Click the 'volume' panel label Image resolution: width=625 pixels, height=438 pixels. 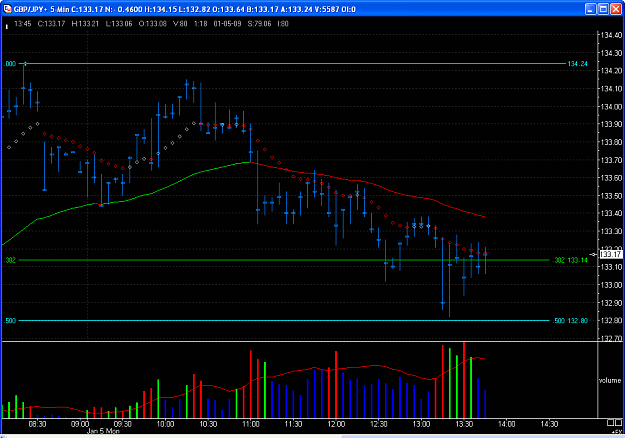point(610,380)
